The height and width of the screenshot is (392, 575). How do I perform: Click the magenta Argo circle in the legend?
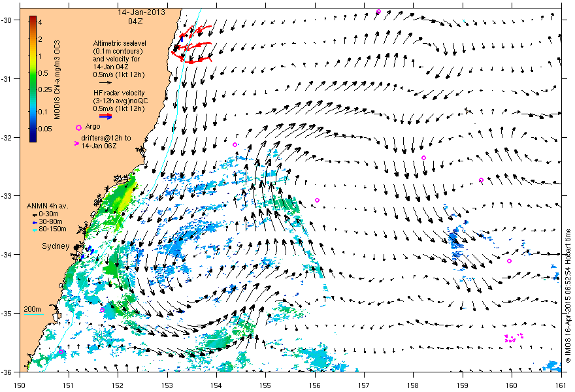[78, 127]
